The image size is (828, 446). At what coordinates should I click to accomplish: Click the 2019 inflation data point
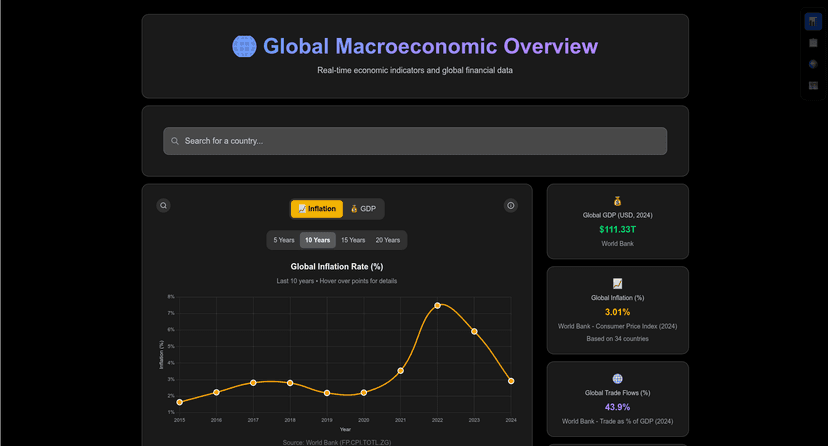[327, 393]
